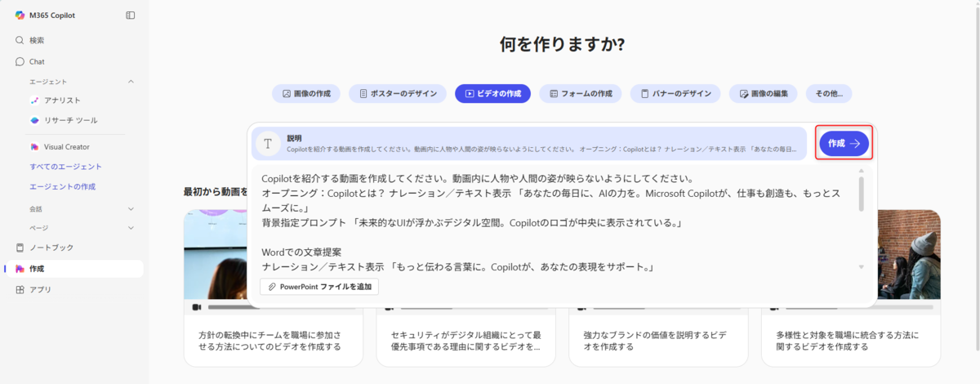Click the リサーチ ツール agent icon
This screenshot has width=980, height=384.
pyautogui.click(x=34, y=120)
